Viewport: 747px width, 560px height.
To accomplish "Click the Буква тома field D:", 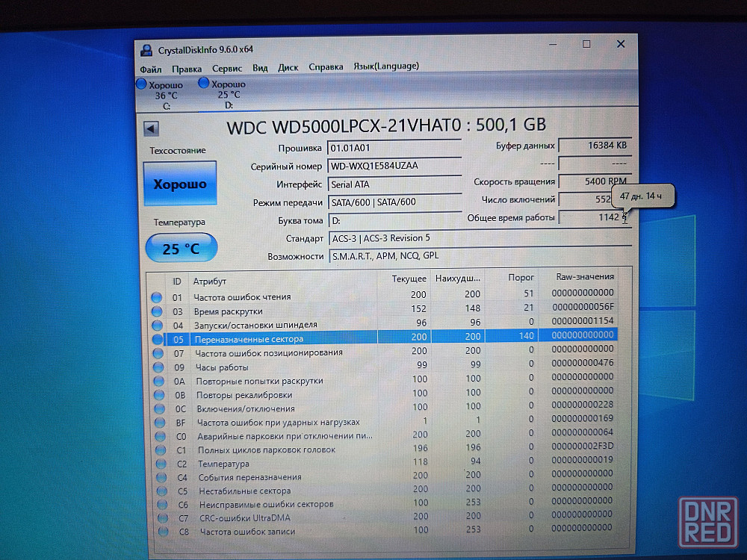I will [395, 220].
